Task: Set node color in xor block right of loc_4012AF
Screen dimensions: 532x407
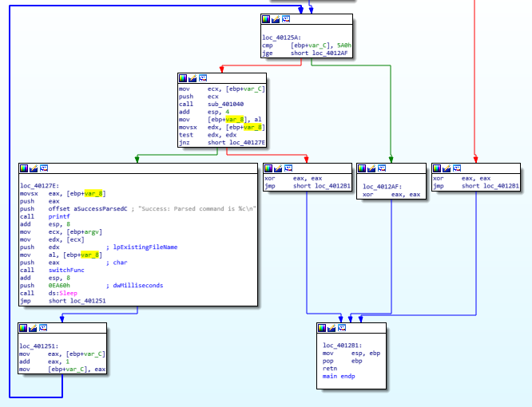Action: click(x=437, y=168)
